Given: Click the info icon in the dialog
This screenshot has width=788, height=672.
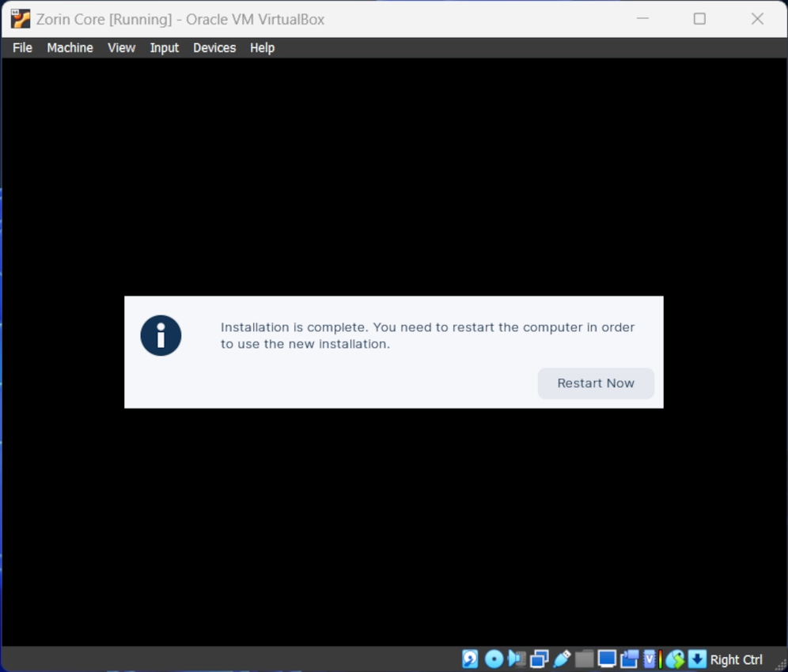Looking at the screenshot, I should pos(161,335).
